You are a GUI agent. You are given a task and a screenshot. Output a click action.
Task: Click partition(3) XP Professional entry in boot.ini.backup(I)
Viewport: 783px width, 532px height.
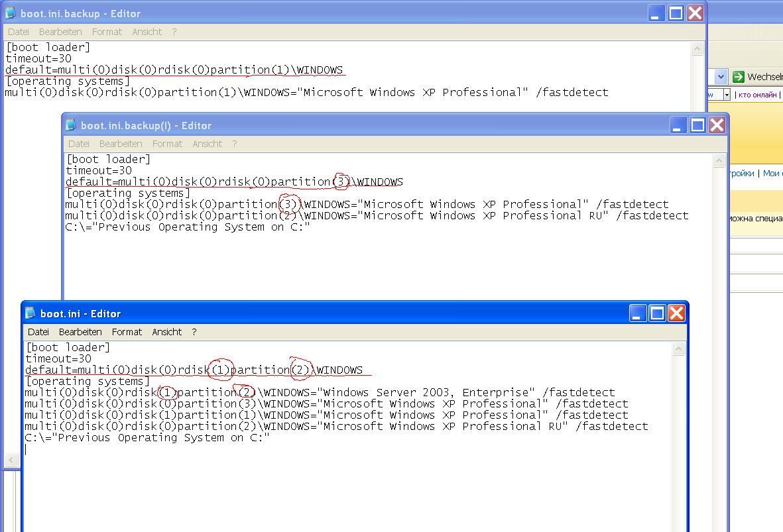367,205
